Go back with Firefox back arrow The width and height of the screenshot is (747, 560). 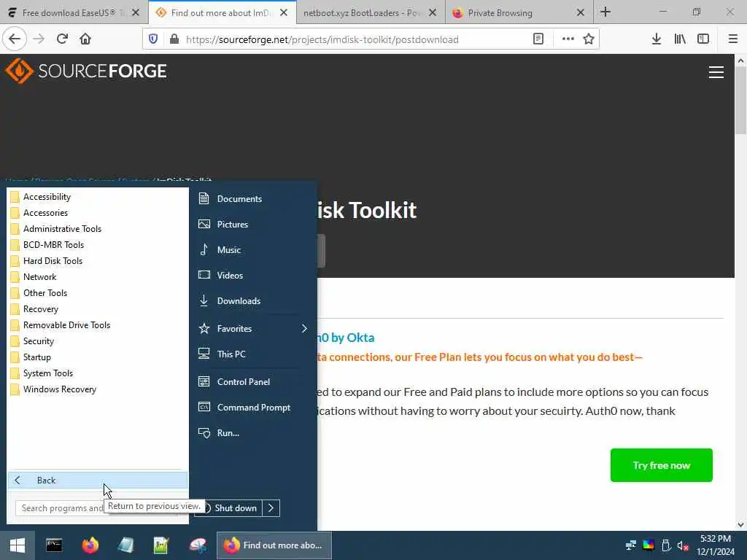click(x=15, y=39)
